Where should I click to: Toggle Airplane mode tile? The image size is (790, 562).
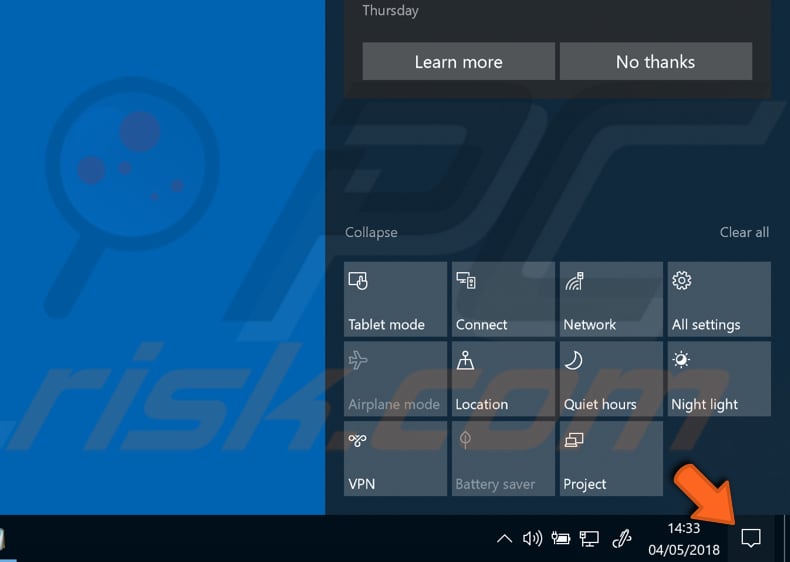(396, 379)
